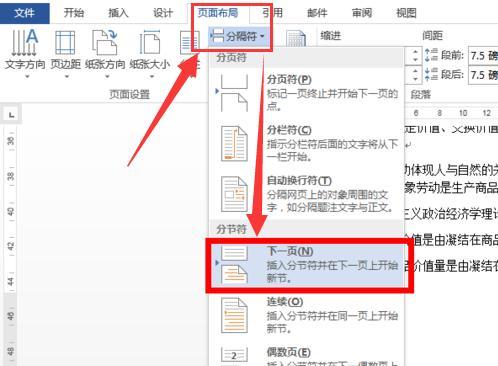Select the 页面布局 ribbon tab
This screenshot has height=366, width=498.
(x=218, y=13)
